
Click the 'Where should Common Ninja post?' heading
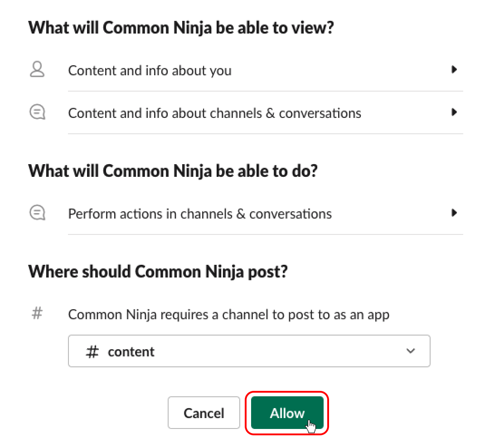click(158, 272)
